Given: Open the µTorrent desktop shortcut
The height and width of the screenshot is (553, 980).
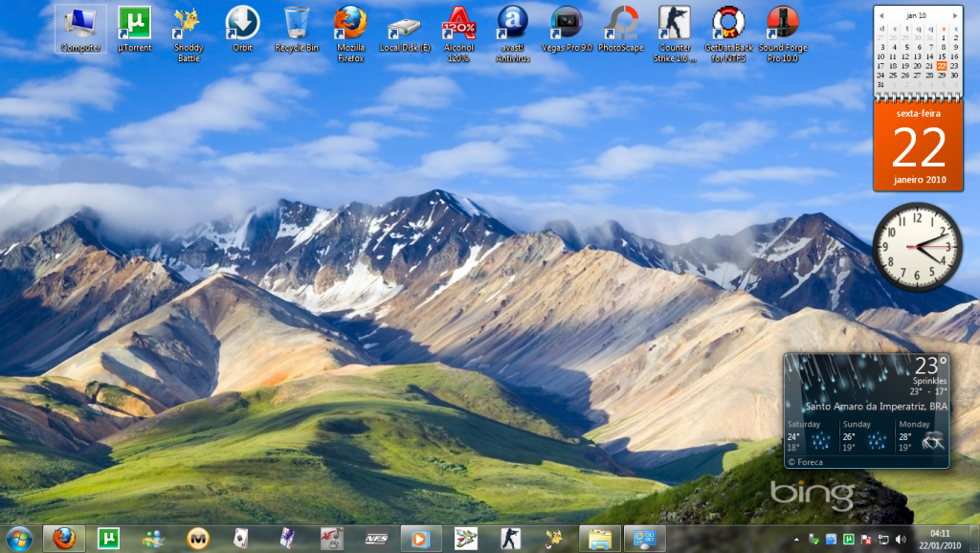Looking at the screenshot, I should (x=134, y=23).
